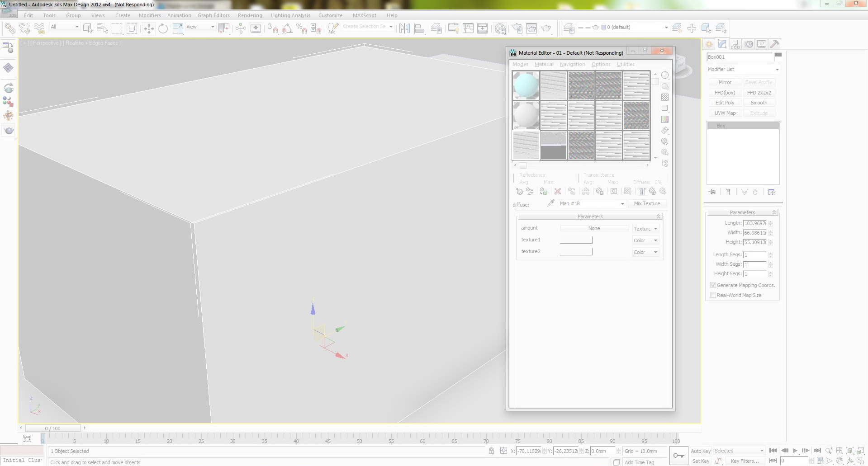This screenshot has height=466, width=868.
Task: Activate Select and Move tool
Action: click(x=149, y=28)
